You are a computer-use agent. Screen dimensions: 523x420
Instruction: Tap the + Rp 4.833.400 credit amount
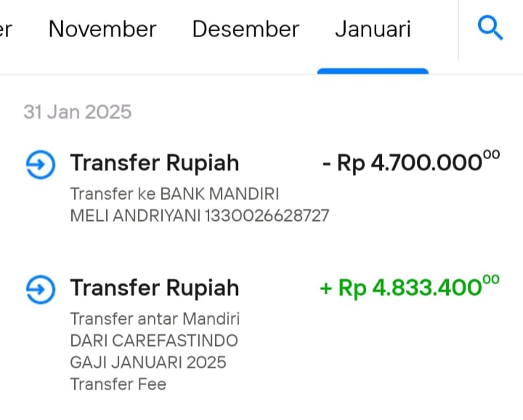pyautogui.click(x=410, y=286)
